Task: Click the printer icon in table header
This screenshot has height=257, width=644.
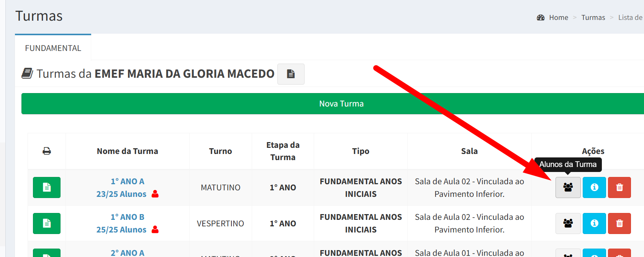Action: (47, 151)
